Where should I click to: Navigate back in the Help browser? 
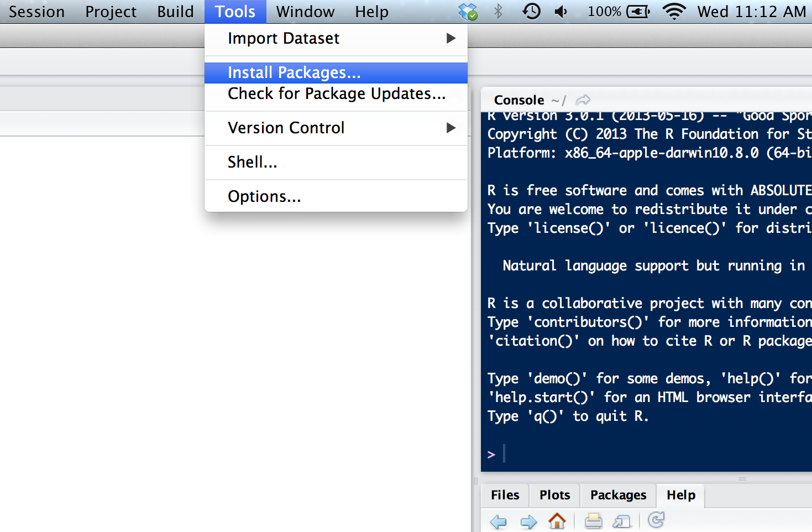pyautogui.click(x=498, y=520)
